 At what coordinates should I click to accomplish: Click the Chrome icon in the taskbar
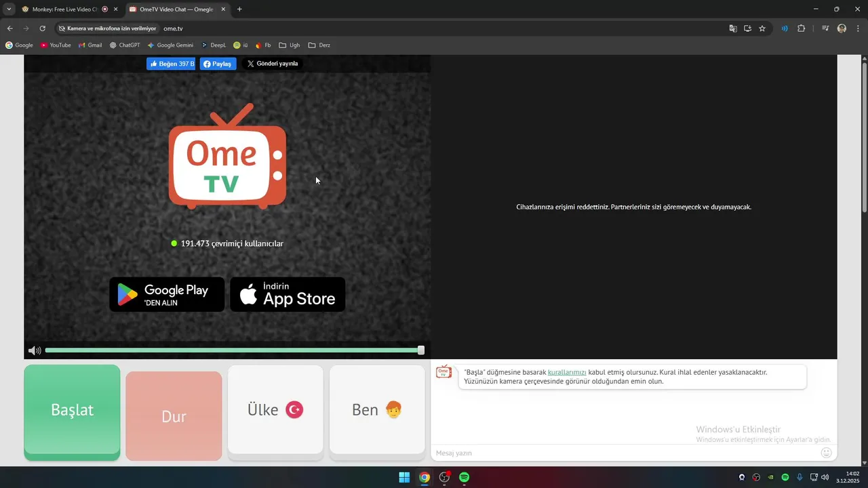coord(424,477)
